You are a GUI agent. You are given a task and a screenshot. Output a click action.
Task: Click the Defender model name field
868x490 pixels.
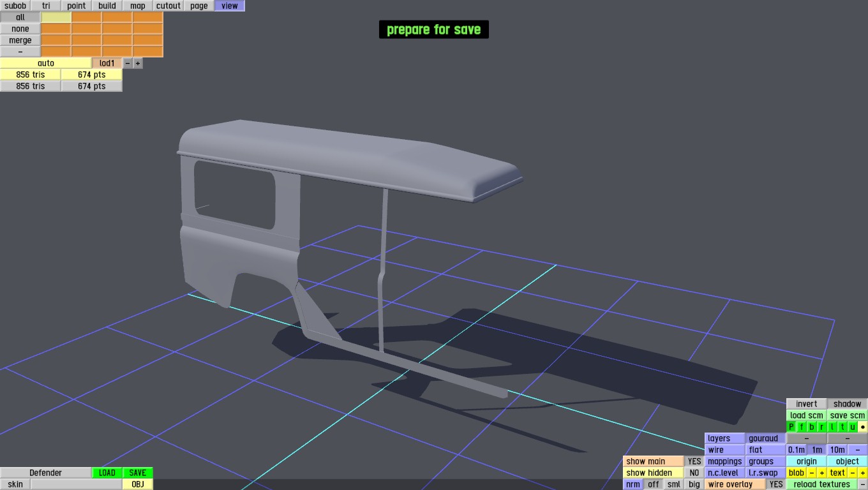pos(46,473)
